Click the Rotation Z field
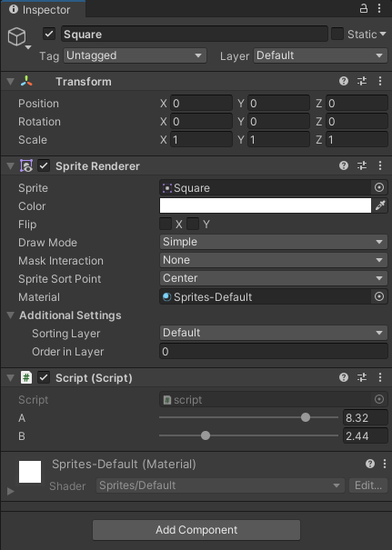Screen dimensions: 392x550 coord(357,122)
